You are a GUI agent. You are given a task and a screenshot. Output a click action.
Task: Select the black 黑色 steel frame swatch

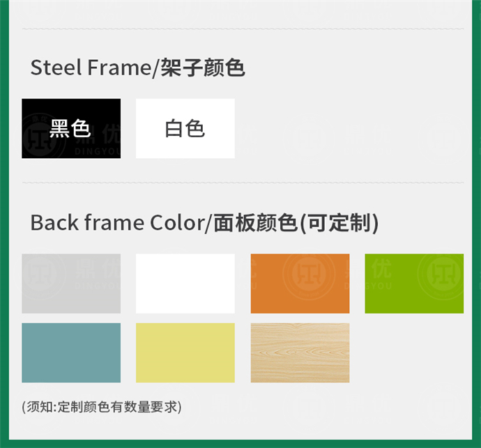click(70, 128)
